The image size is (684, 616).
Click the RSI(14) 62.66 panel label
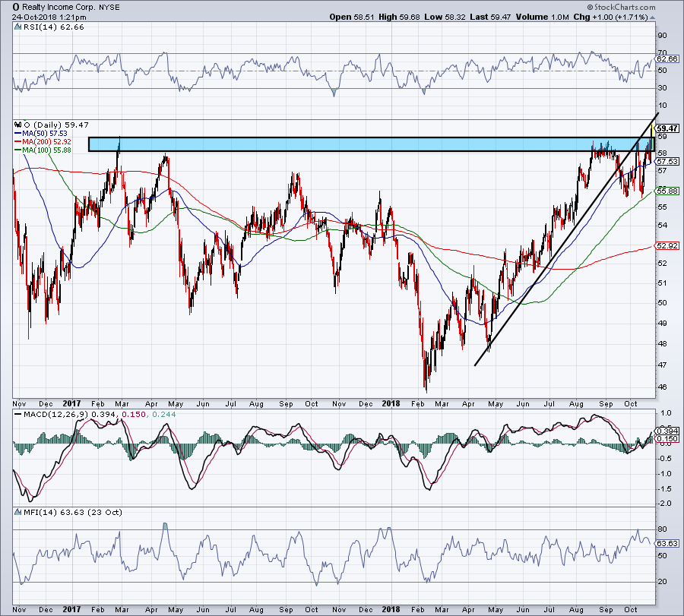point(54,27)
